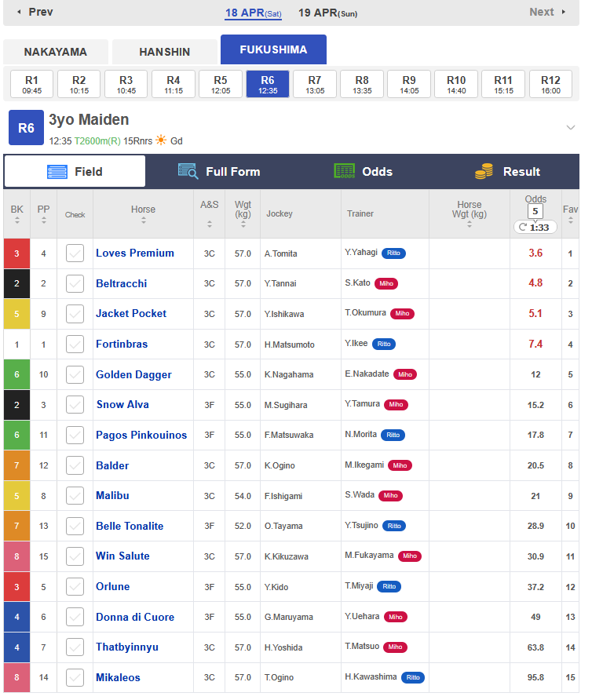Viewport: 592px width, 700px height.
Task: Sort by A&S column
Action: coord(210,224)
